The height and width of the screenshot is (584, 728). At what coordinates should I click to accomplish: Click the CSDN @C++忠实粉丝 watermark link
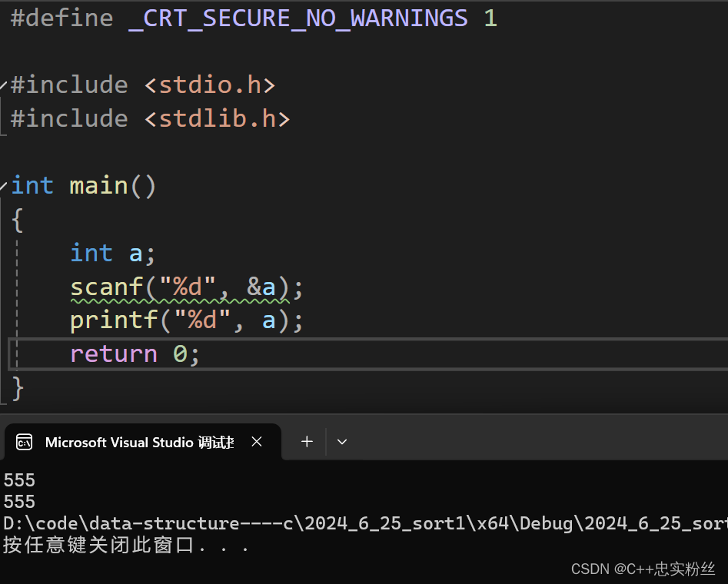point(643,569)
